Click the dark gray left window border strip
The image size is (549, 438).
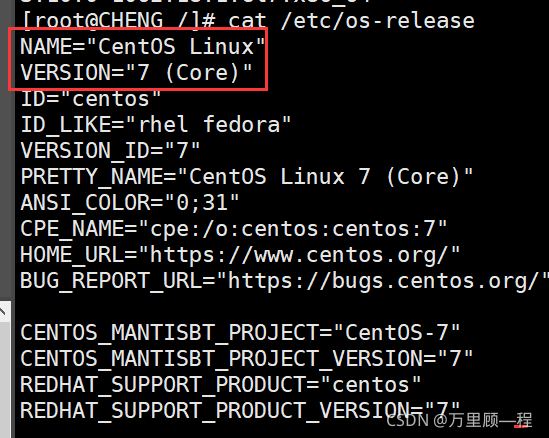7,151
